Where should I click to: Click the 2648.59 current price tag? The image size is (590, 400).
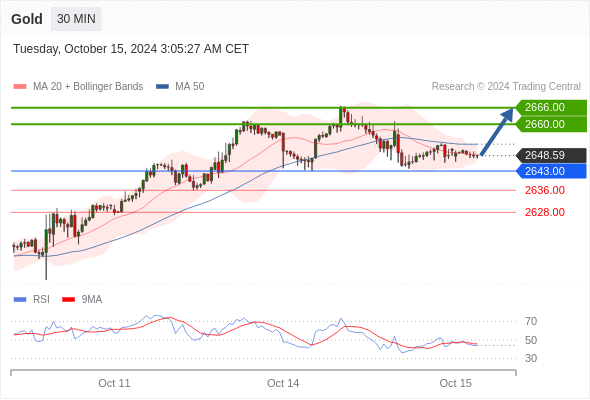pyautogui.click(x=551, y=155)
